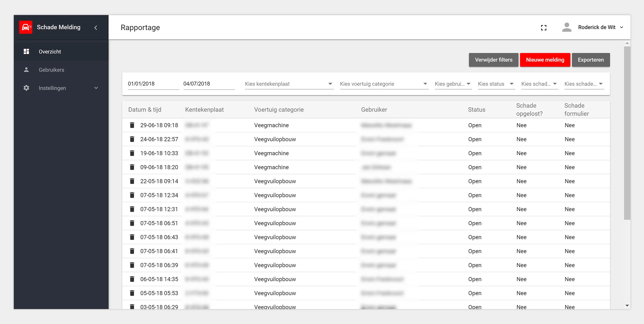644x324 pixels.
Task: Click the red Nieuwe melding button
Action: 545,60
